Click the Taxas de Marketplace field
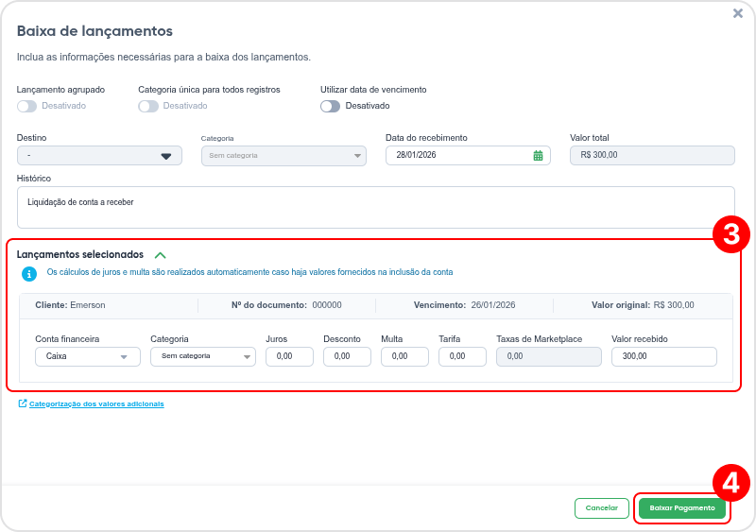 [549, 356]
